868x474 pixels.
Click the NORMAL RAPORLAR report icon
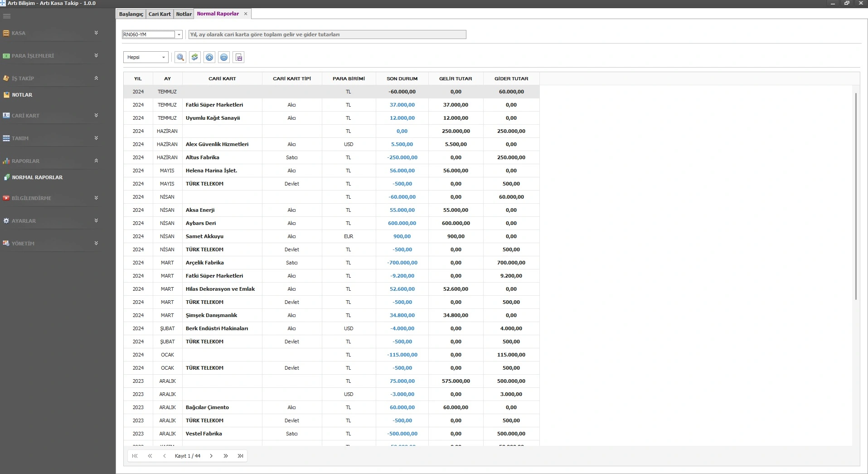click(6, 177)
